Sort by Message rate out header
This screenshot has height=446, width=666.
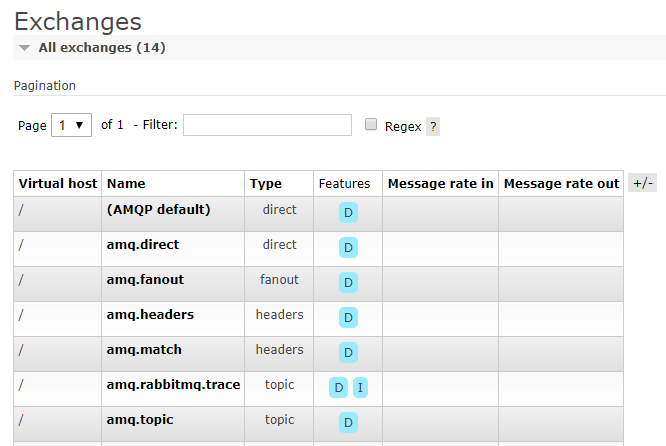(561, 183)
